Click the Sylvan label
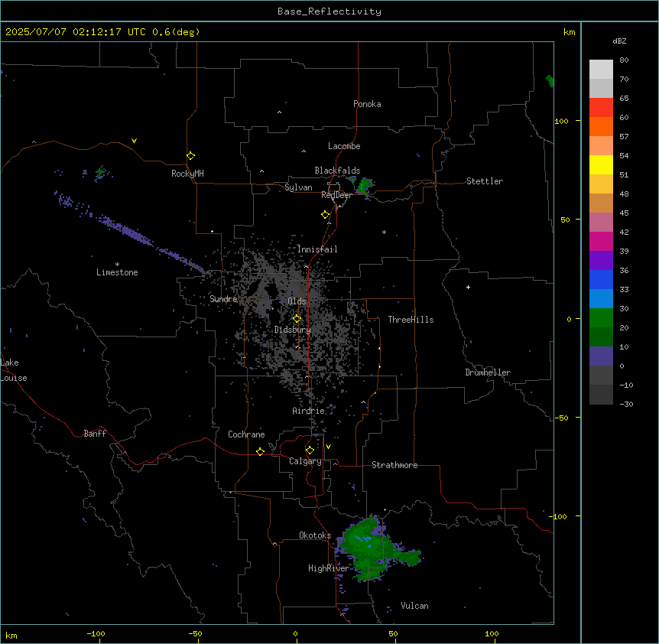Image resolution: width=659 pixels, height=644 pixels. pyautogui.click(x=298, y=187)
